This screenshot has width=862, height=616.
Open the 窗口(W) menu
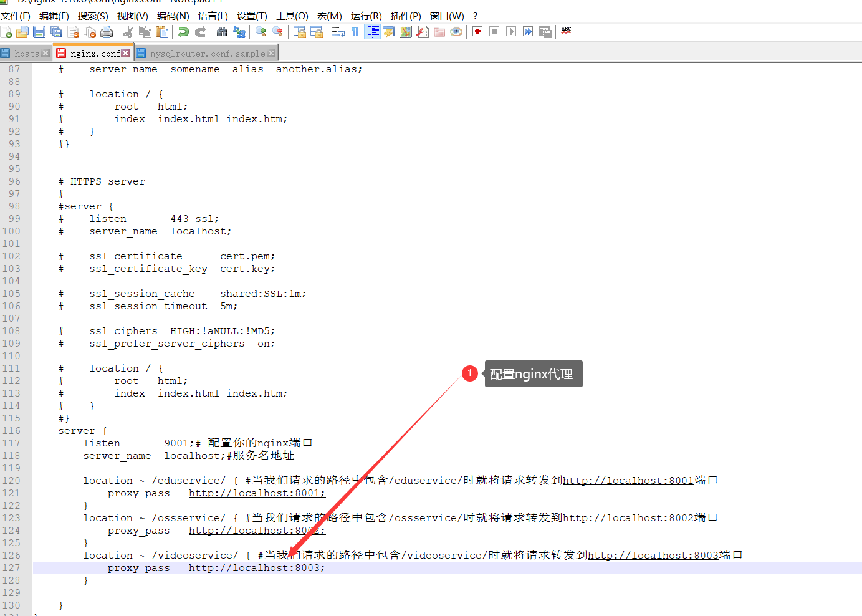pos(447,16)
